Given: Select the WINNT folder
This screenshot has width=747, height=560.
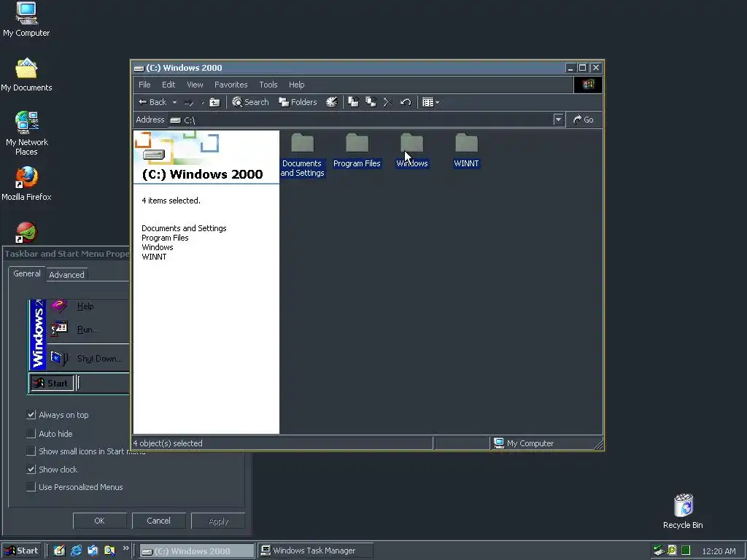Looking at the screenshot, I should [466, 150].
